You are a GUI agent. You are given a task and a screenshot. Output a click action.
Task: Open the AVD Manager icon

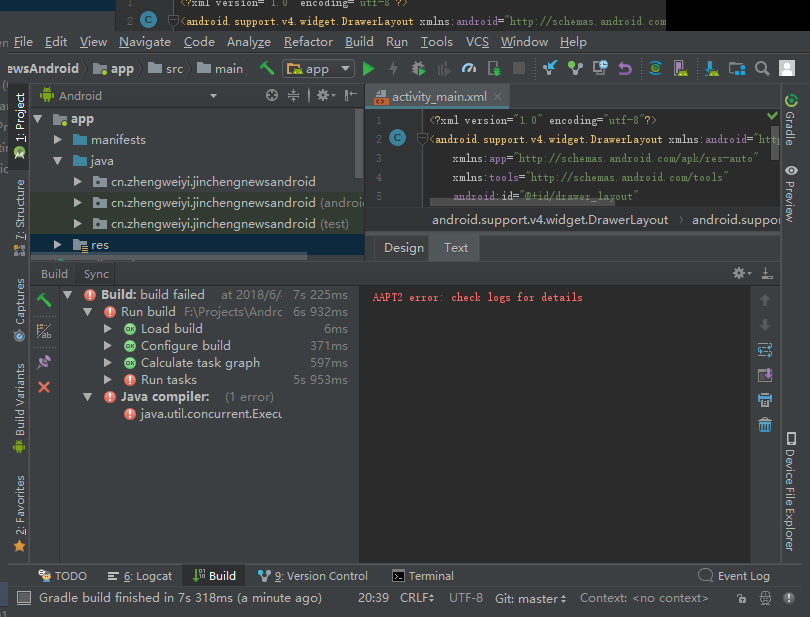(680, 68)
